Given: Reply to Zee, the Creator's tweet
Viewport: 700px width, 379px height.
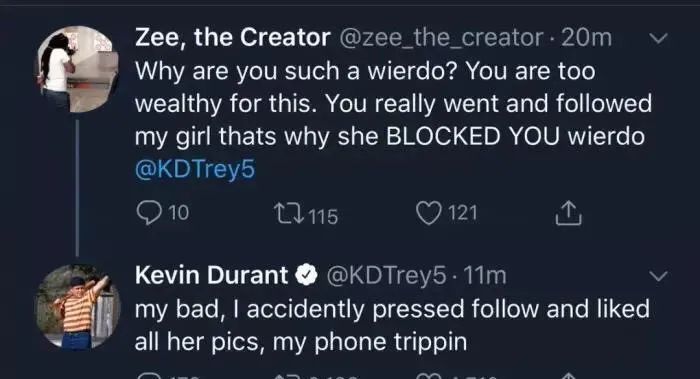Looking at the screenshot, I should tap(149, 213).
